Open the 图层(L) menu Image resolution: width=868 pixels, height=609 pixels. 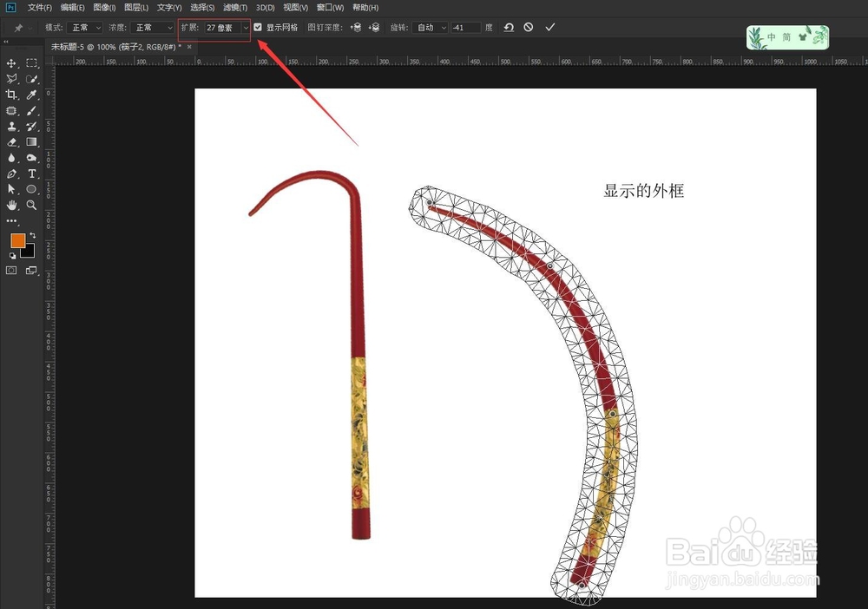(136, 8)
